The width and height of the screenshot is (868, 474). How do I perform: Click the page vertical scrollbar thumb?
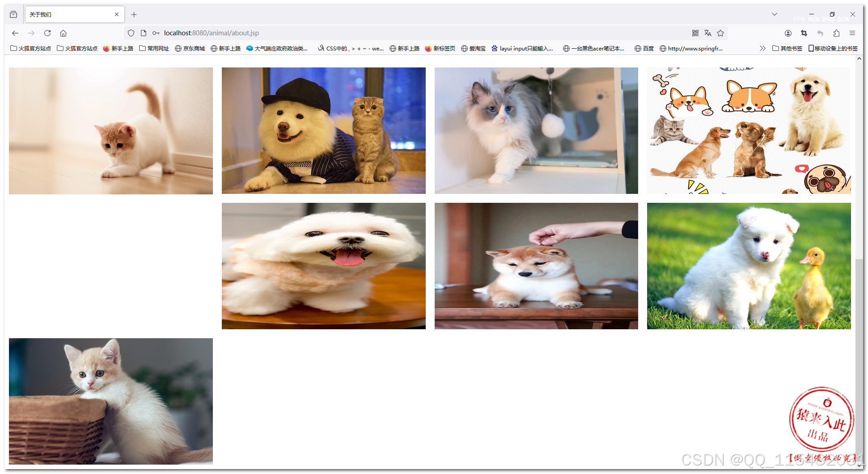click(x=859, y=361)
